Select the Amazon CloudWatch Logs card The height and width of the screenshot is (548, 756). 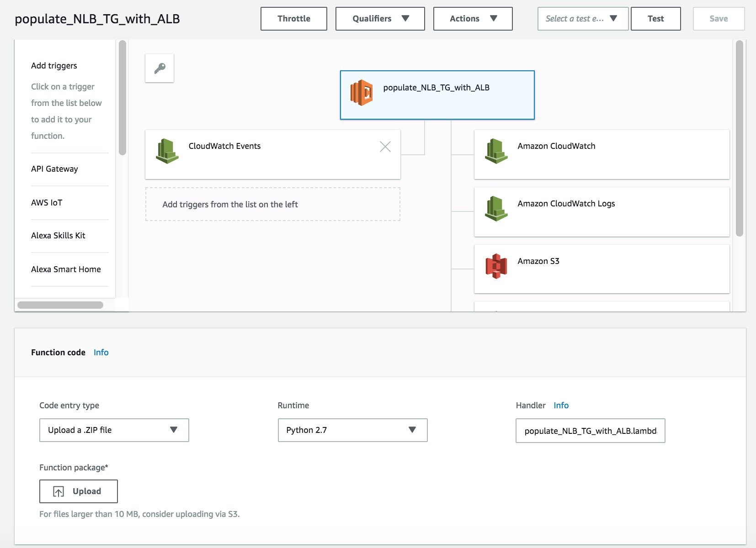click(602, 212)
